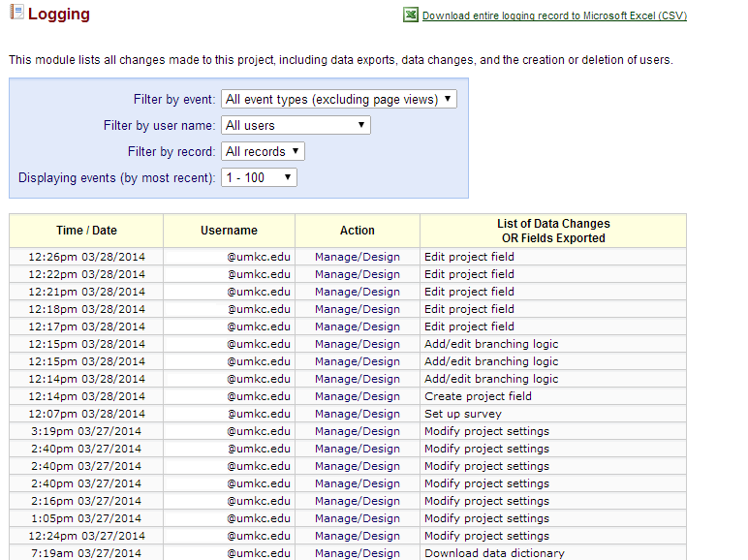Click the Username column header
The image size is (748, 560).
(x=229, y=231)
